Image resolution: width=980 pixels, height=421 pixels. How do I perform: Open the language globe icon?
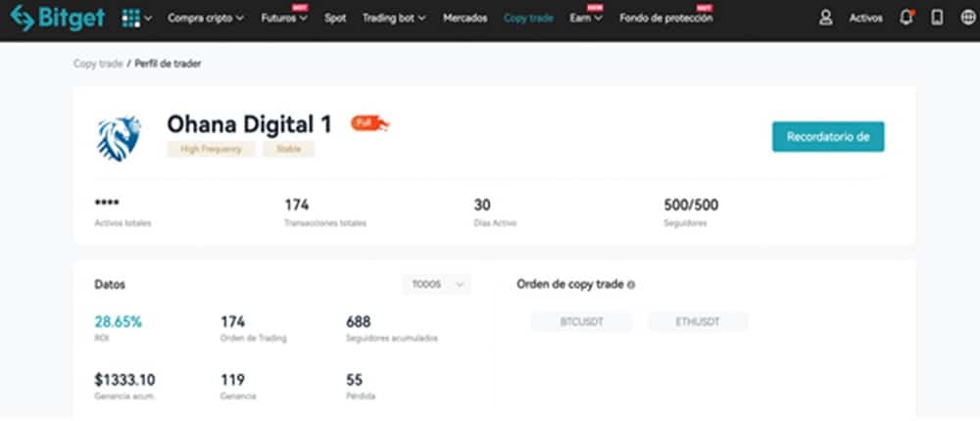click(x=965, y=18)
